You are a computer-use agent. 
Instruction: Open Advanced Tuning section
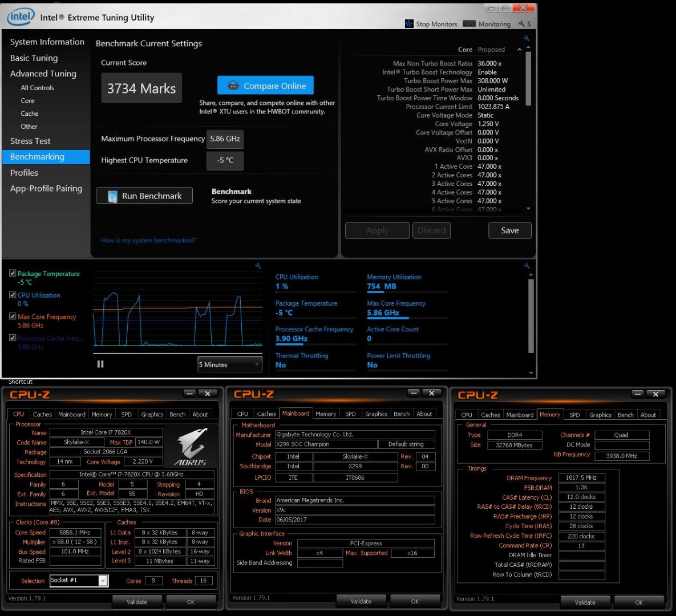[x=43, y=74]
